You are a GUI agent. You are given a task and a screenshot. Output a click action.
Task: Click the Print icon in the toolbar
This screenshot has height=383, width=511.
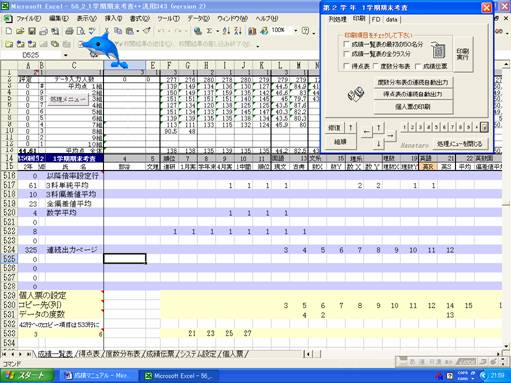tap(69, 31)
